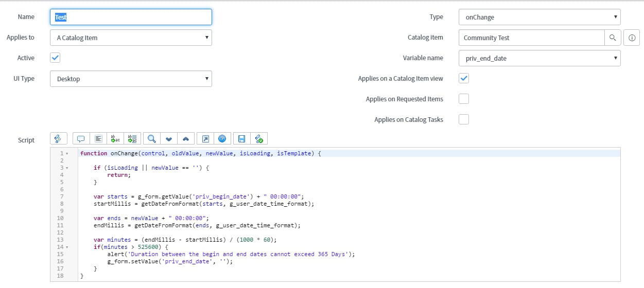Click the 'return;' line in script
Screen dimensions: 644x288
coord(119,175)
